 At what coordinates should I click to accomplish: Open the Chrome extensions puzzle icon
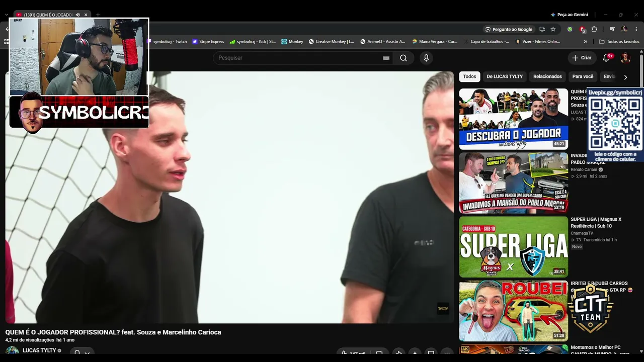594,29
